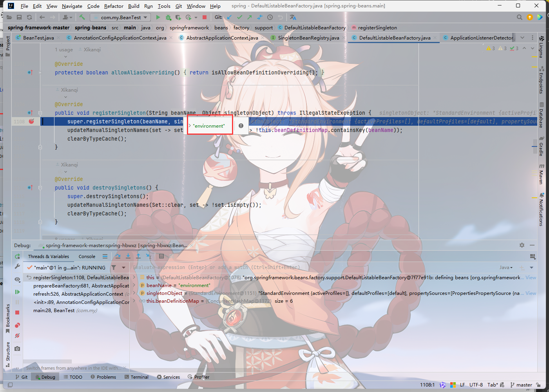Open the TODO tool window
This screenshot has height=392, width=549.
72,377
